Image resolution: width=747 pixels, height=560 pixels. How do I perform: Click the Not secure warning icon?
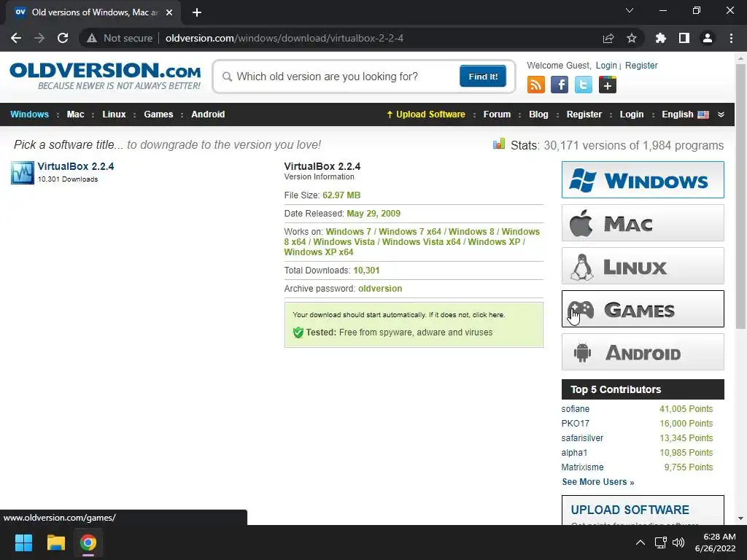click(x=91, y=38)
